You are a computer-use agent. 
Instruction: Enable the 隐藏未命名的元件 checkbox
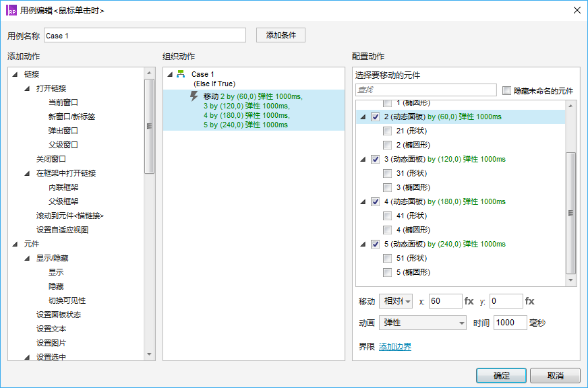coord(507,90)
